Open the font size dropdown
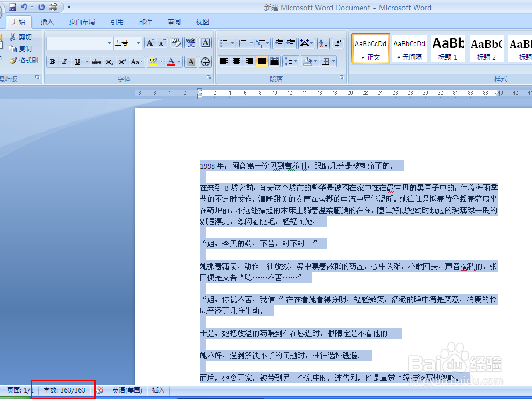532x399 pixels. click(138, 42)
